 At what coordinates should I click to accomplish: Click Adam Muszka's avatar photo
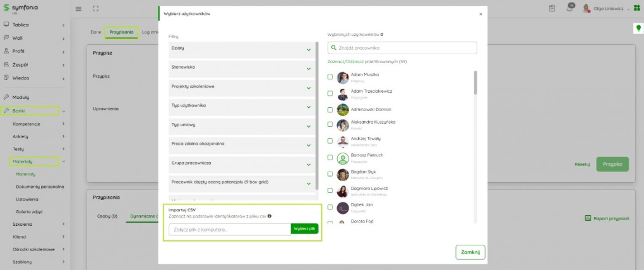tap(343, 78)
